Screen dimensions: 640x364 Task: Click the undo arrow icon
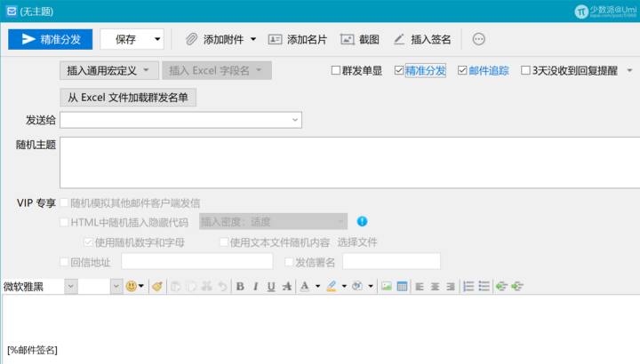click(x=222, y=287)
